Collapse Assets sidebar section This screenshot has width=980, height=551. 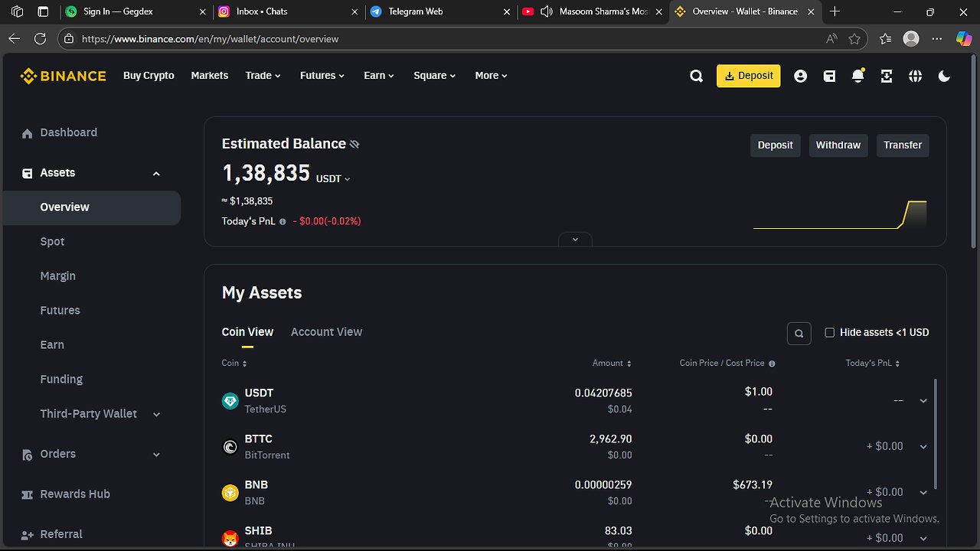point(156,174)
